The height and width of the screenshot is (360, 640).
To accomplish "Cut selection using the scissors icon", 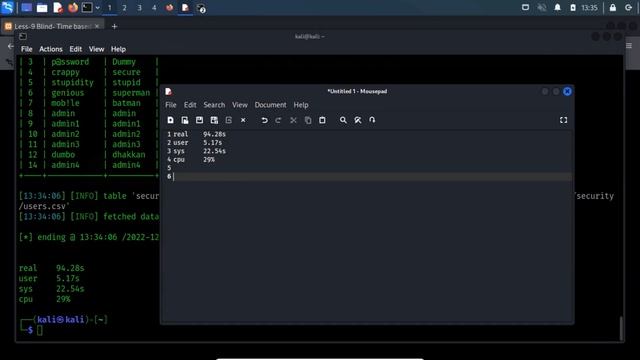I will coord(293,120).
